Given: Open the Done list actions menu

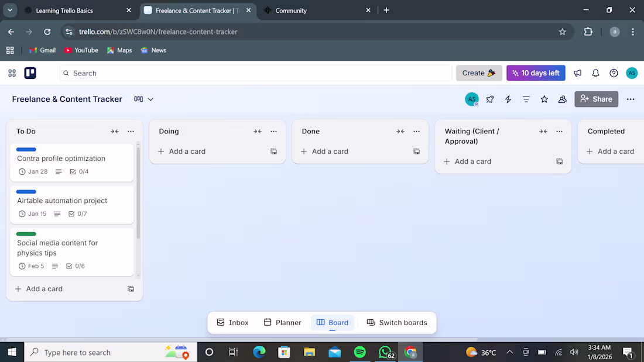Looking at the screenshot, I should (416, 131).
